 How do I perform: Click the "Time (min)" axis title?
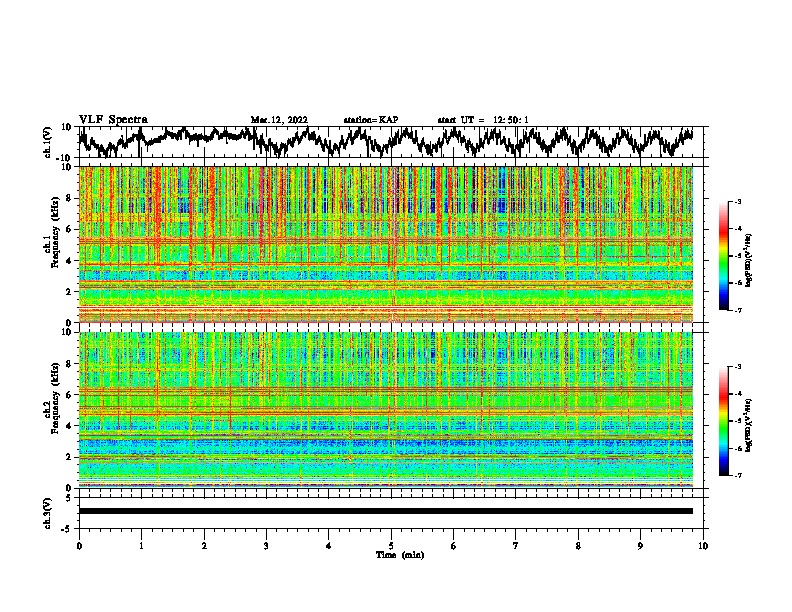coord(400,555)
